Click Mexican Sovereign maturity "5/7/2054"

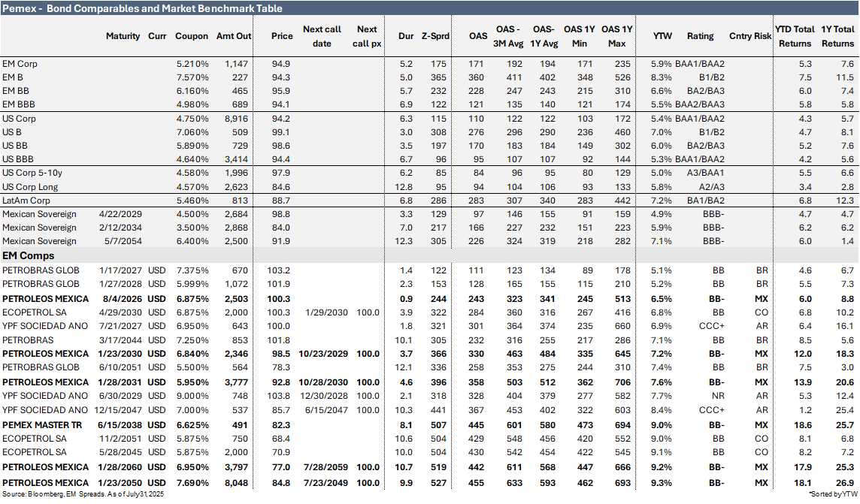(125, 241)
